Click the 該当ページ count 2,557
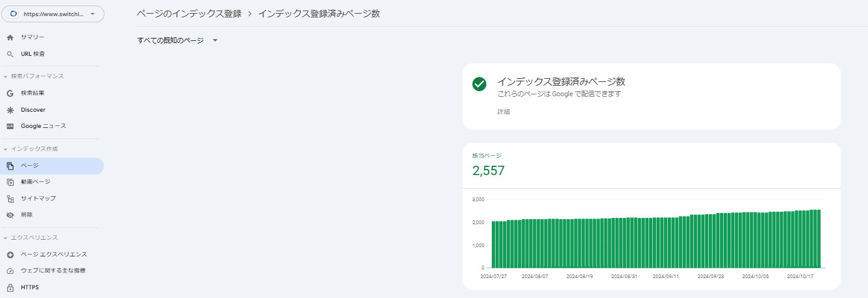 pos(489,171)
